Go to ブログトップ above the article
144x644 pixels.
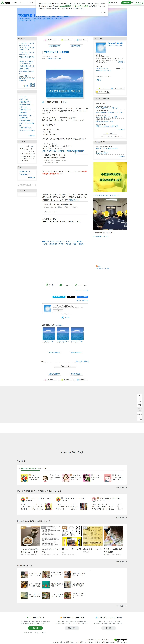tap(50, 40)
